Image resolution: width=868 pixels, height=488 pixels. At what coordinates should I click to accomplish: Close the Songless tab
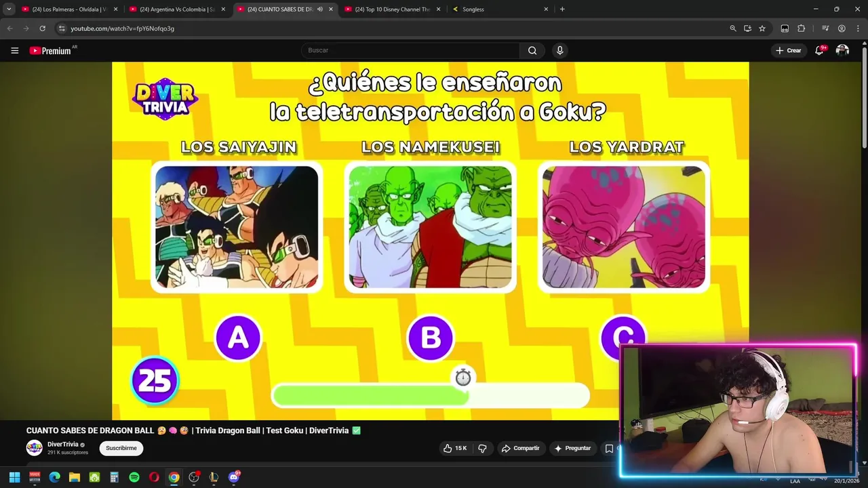pos(546,9)
